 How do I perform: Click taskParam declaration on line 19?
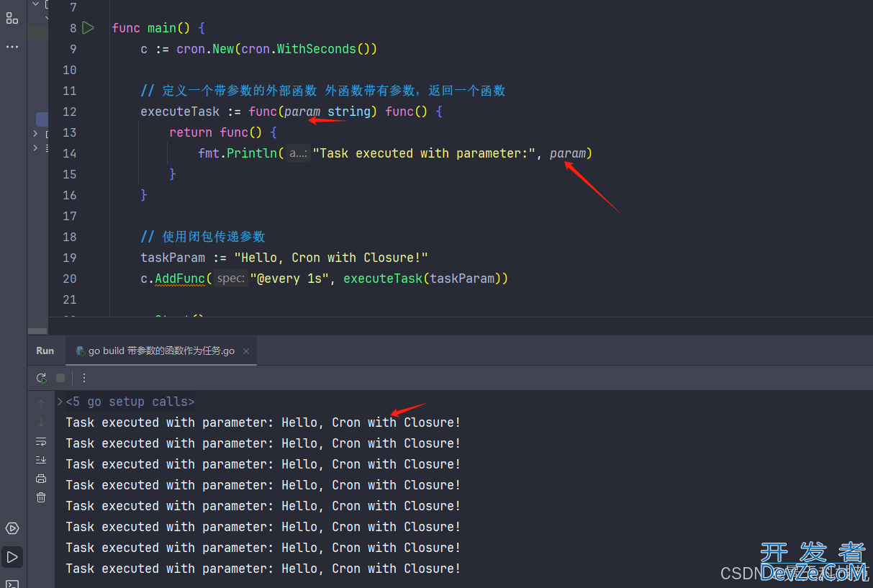(173, 258)
